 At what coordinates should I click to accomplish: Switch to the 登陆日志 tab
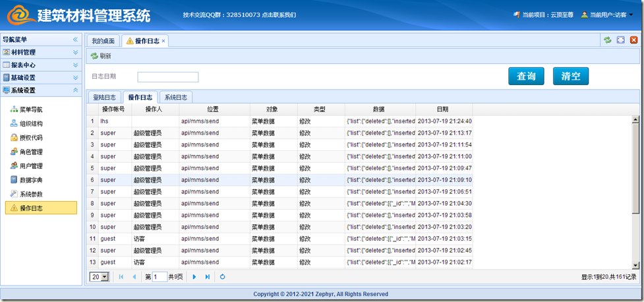[x=103, y=97]
